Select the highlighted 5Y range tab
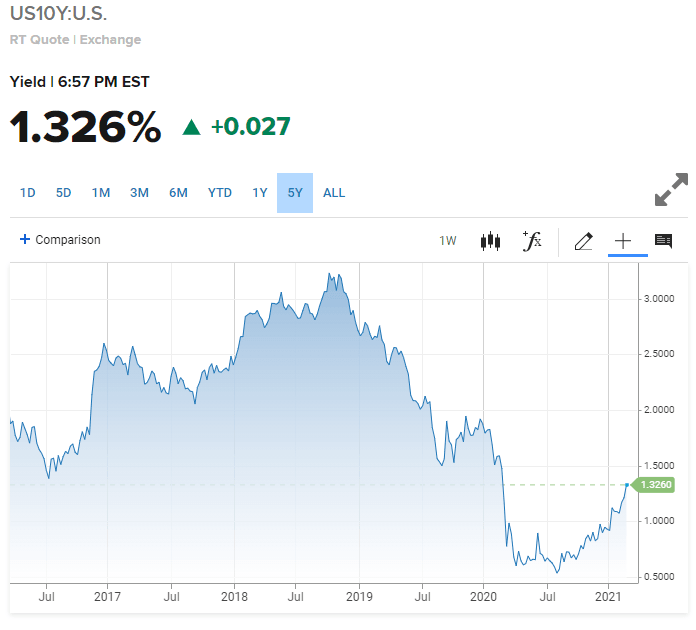This screenshot has width=696, height=630. coord(295,193)
